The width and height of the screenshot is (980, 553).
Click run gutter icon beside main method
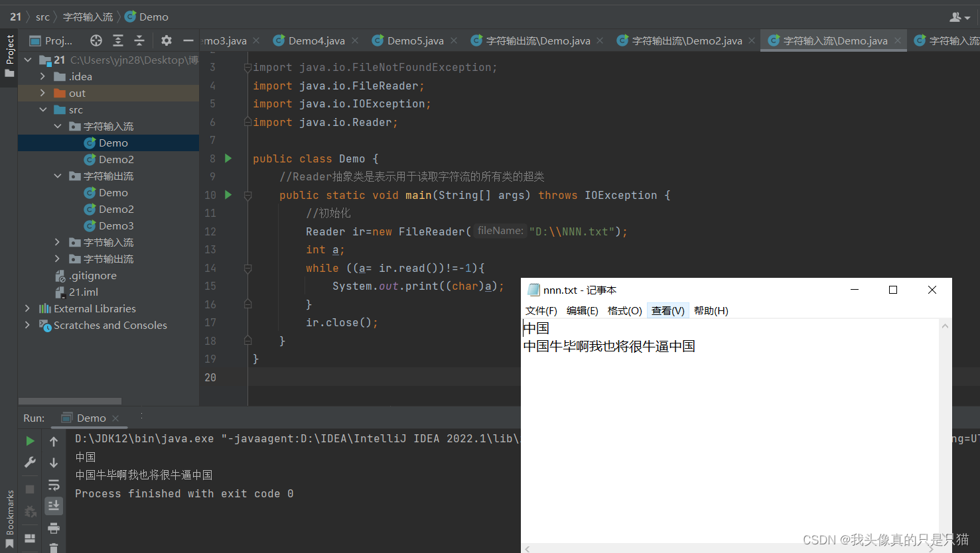tap(228, 195)
